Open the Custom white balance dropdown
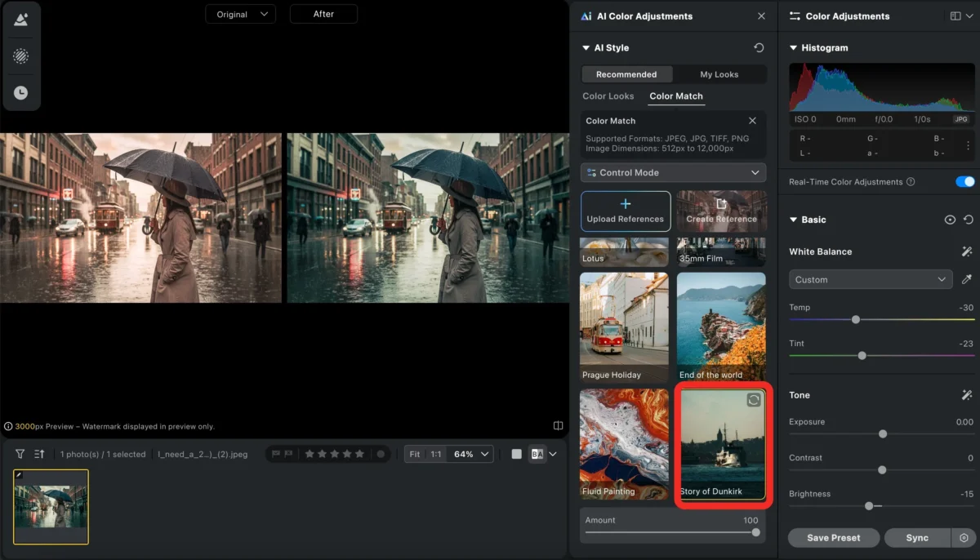980x560 pixels. pos(870,279)
